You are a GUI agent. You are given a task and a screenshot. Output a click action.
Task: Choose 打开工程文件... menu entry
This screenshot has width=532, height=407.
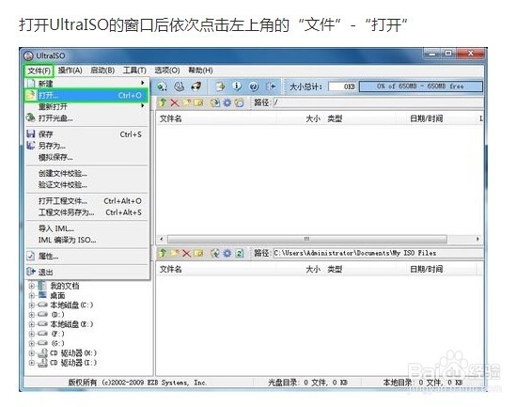[x=86, y=201]
